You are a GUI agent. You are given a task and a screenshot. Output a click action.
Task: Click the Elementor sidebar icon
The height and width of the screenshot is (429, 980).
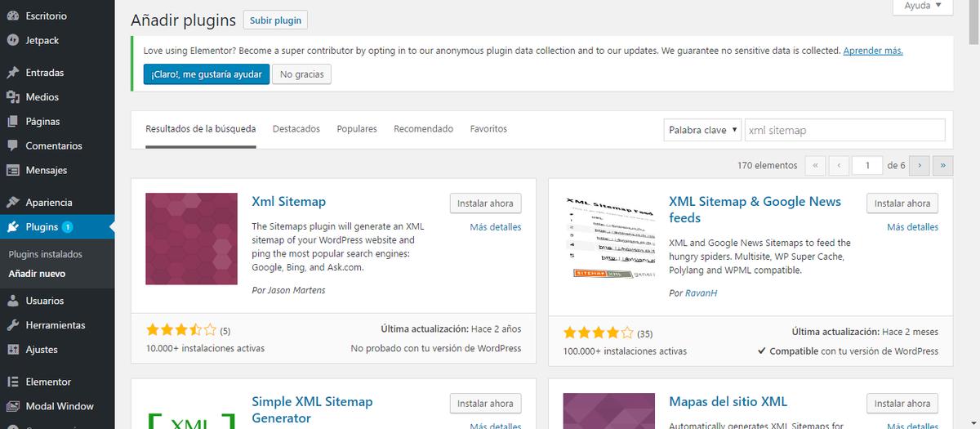point(12,382)
